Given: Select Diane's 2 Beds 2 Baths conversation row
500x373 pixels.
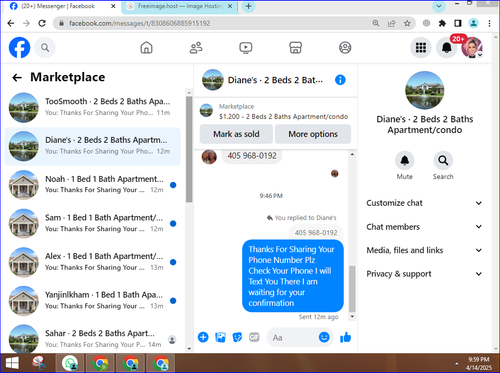Looking at the screenshot, I should coord(93,146).
